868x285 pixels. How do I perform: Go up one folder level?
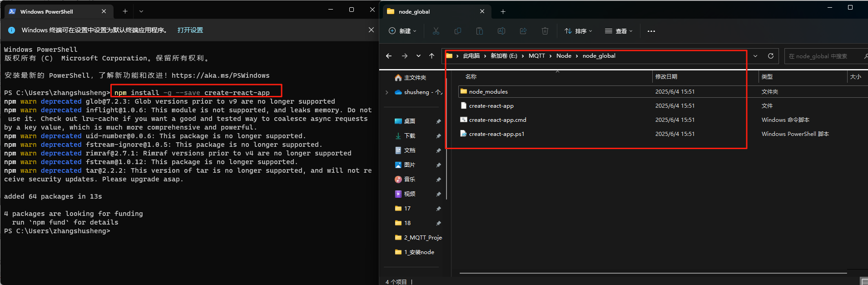click(x=432, y=56)
